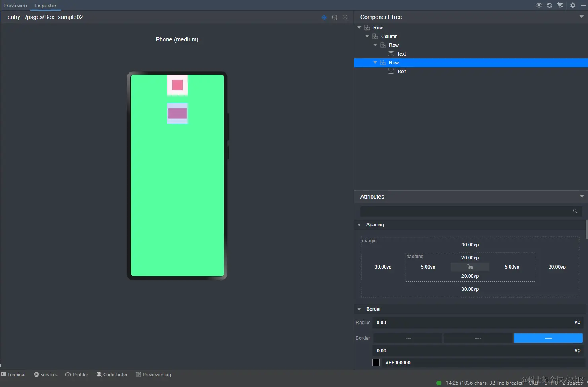Select the root Row in Component Tree

click(378, 28)
